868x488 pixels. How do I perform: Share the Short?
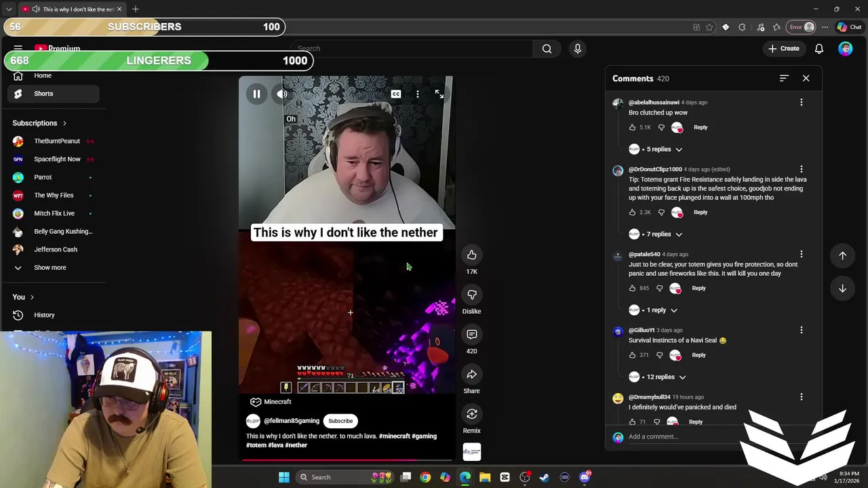pos(471,374)
